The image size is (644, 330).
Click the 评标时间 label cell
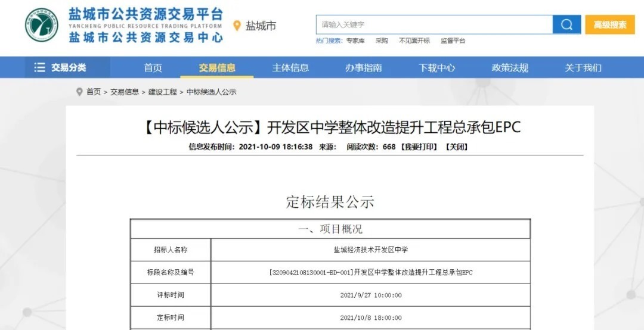[171, 295]
